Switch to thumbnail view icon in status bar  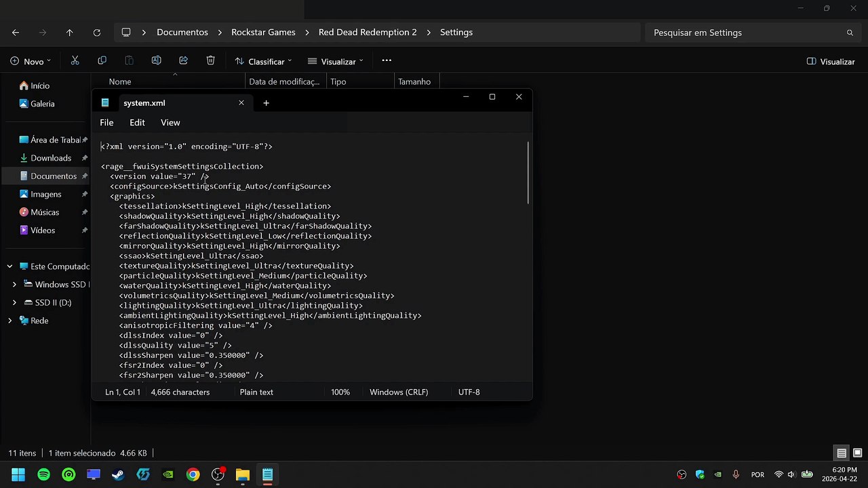pos(858,453)
